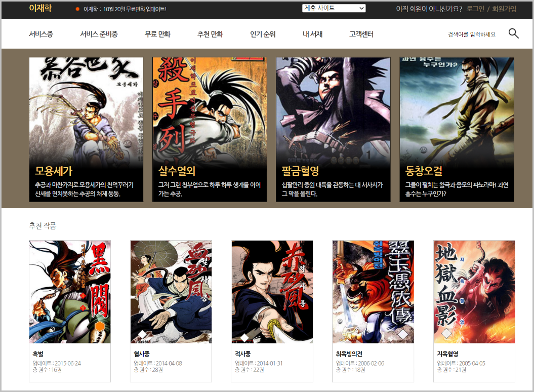534x392 pixels.
Task: Click the 동창오걸 title text
Action: pos(424,171)
